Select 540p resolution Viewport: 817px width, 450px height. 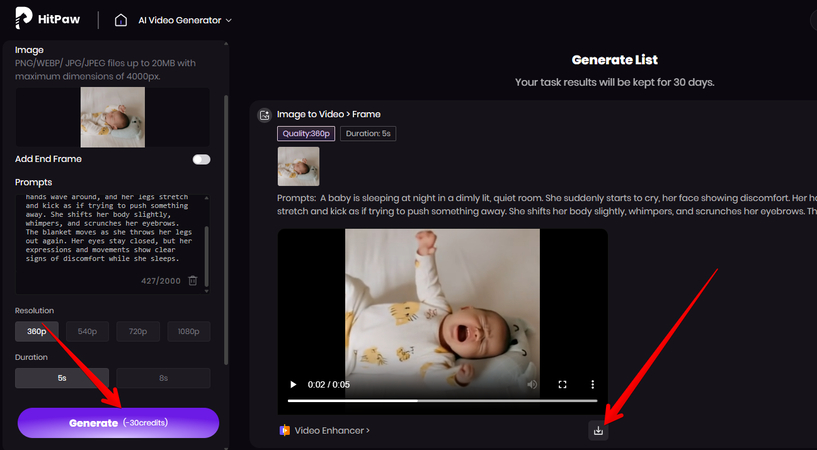88,331
